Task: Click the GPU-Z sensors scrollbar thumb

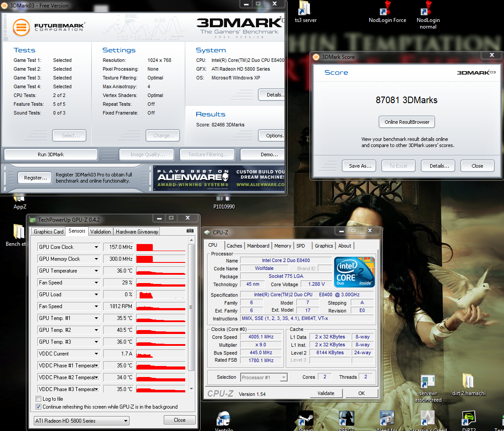Action: click(x=191, y=308)
